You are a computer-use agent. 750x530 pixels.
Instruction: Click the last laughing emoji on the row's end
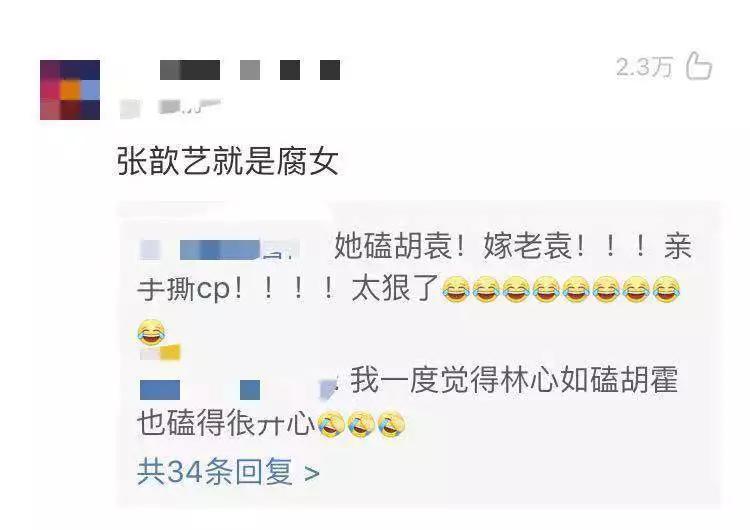(x=666, y=289)
